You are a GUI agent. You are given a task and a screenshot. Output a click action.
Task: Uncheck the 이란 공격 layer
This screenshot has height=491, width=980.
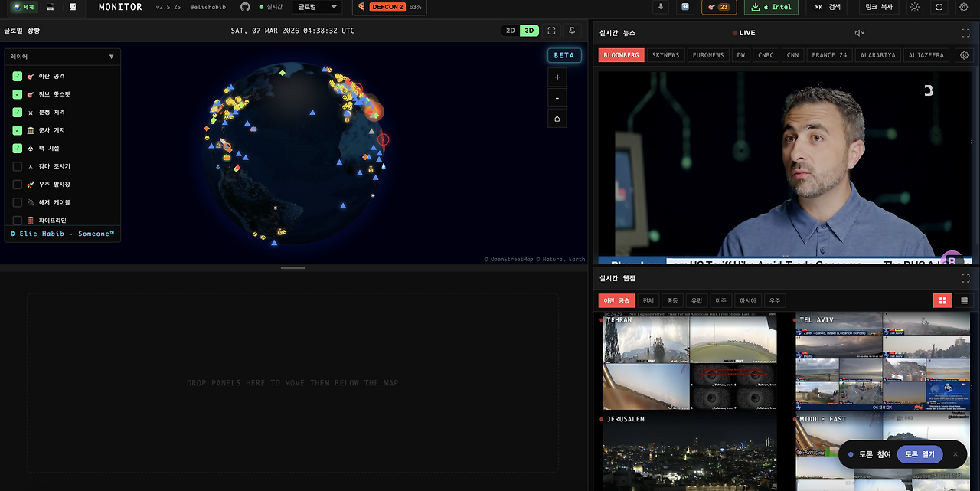tap(18, 77)
